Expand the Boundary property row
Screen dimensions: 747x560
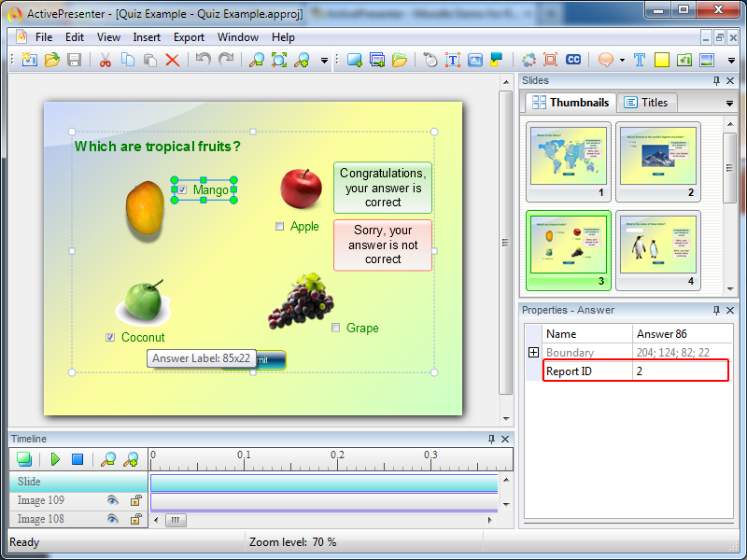click(534, 352)
